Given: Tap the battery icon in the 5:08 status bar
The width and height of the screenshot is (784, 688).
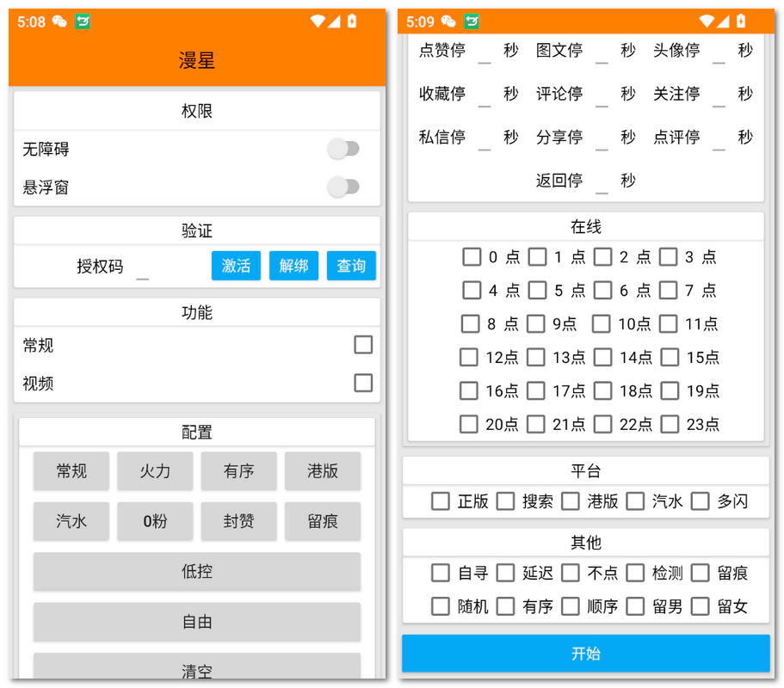Looking at the screenshot, I should (x=352, y=21).
